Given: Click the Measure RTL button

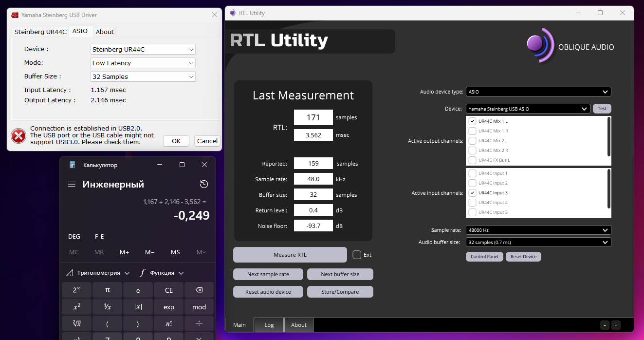Looking at the screenshot, I should pos(290,255).
